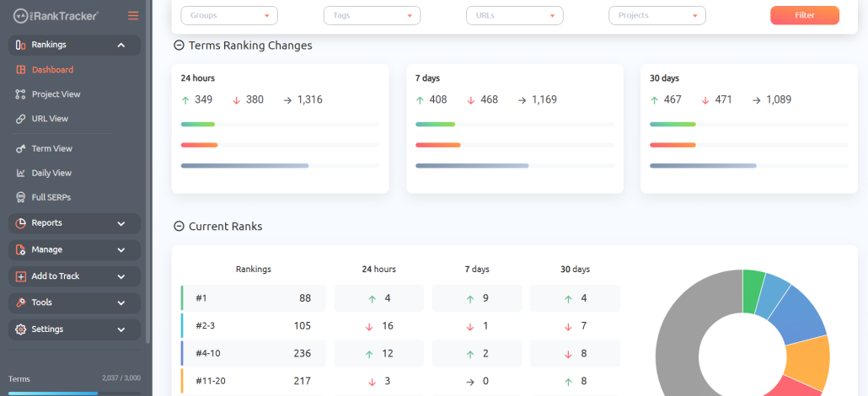
Task: Click the Manage document icon
Action: pos(20,249)
